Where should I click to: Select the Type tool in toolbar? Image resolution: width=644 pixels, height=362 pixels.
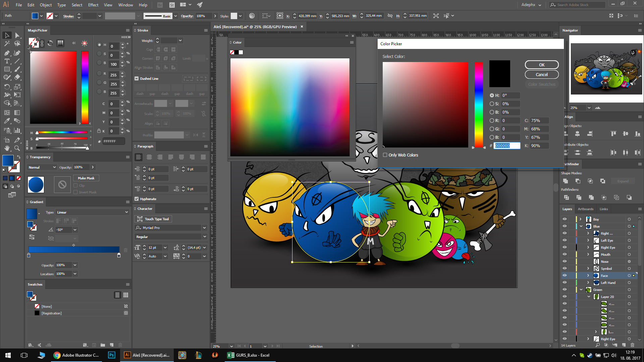point(6,61)
